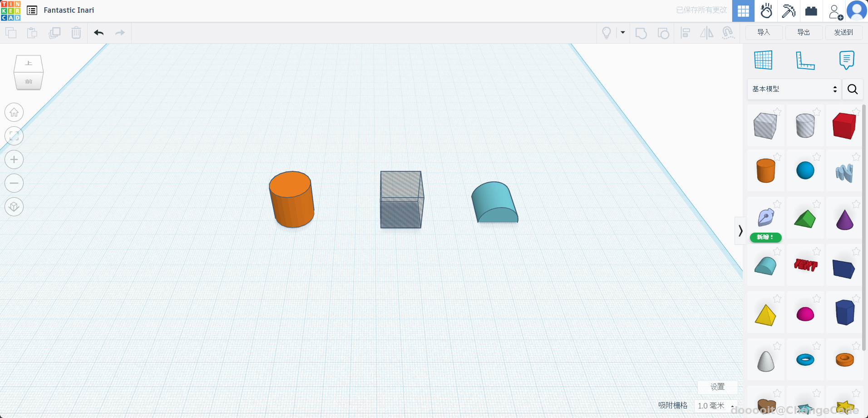Toggle the show-all lightbulb
Screen dimensions: 868x418
pyautogui.click(x=607, y=33)
